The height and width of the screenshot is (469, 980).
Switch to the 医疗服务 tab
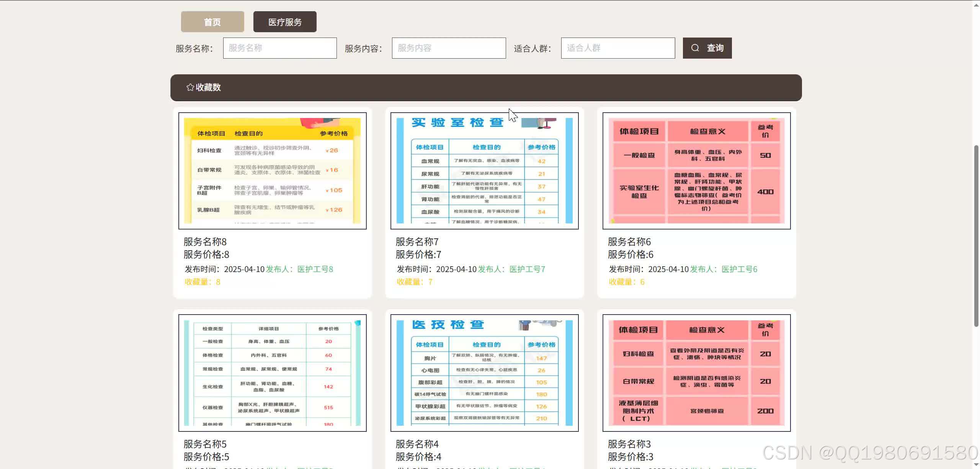(x=285, y=22)
